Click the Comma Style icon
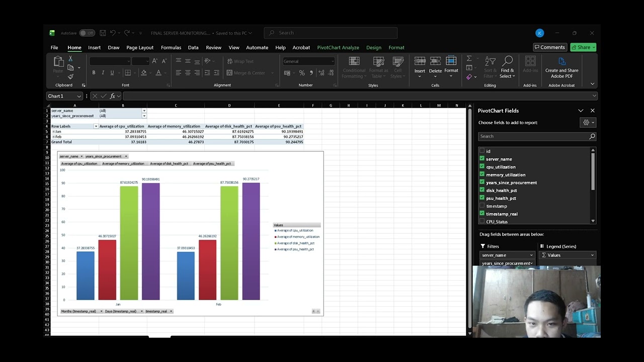 311,73
